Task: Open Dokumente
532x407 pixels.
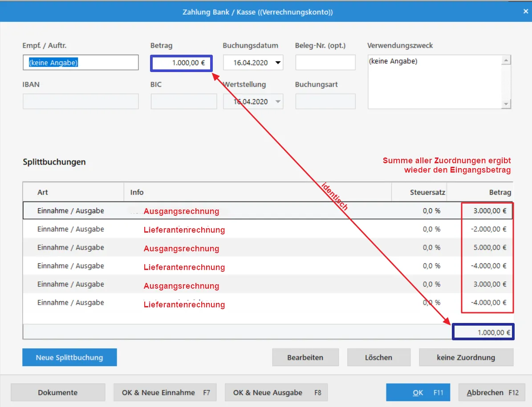Action: (58, 392)
